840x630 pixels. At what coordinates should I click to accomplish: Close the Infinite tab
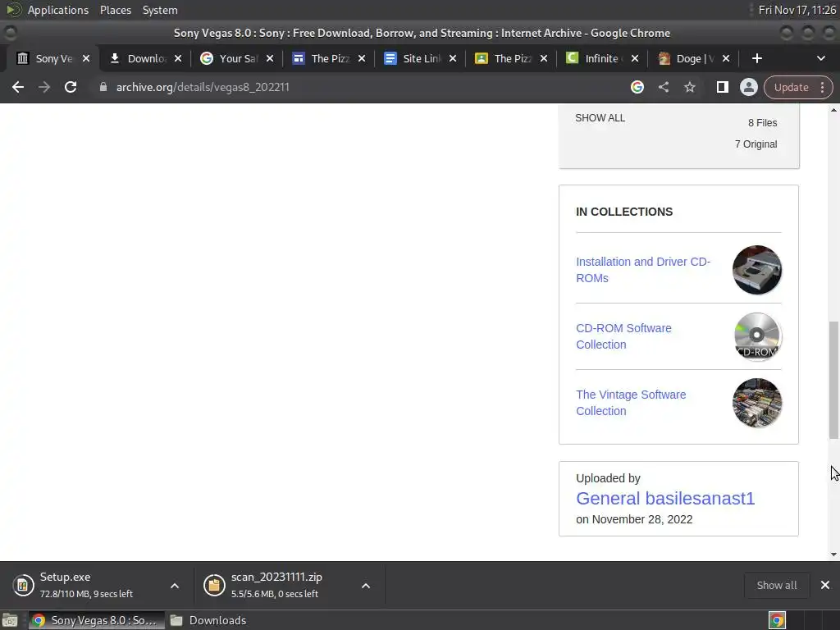(x=635, y=58)
